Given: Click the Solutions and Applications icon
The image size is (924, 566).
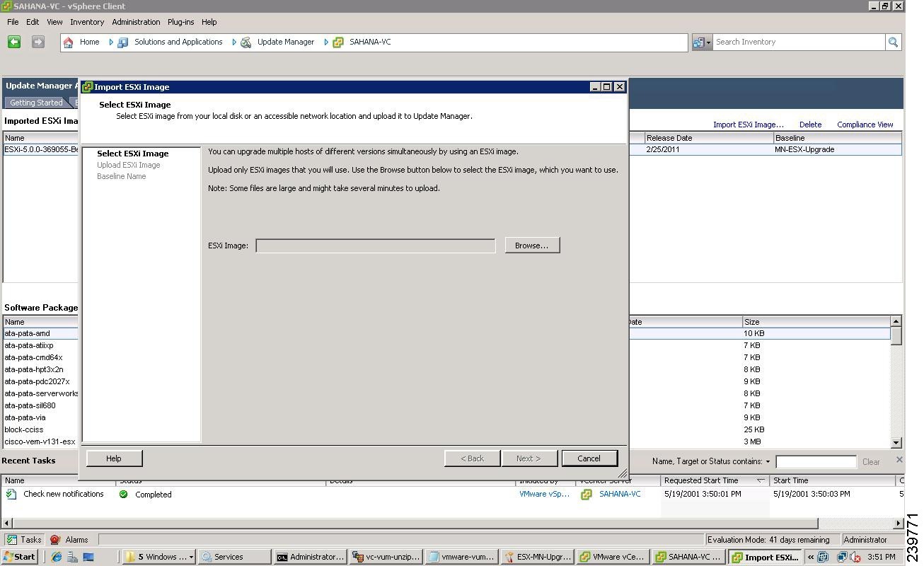Looking at the screenshot, I should pyautogui.click(x=122, y=42).
